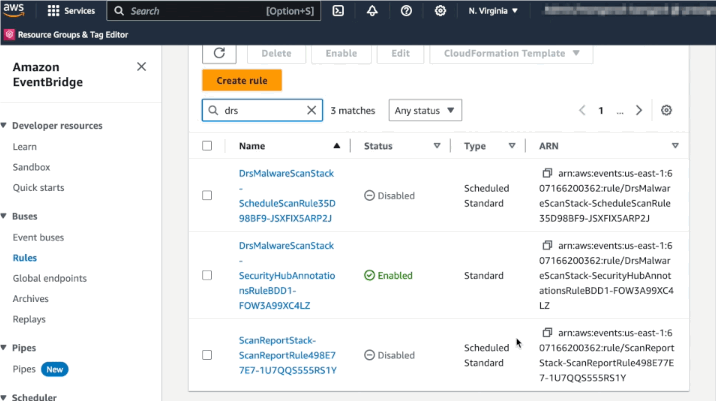Screen dimensions: 716x401
Task: Select the SecurityHubAnnotationsRule checkbox
Action: coord(207,275)
